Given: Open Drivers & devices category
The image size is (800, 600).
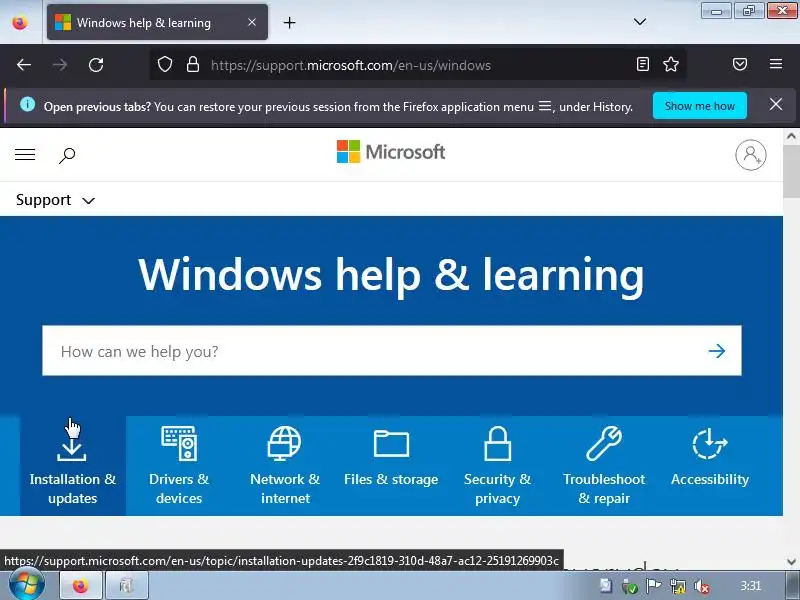Looking at the screenshot, I should 179,465.
